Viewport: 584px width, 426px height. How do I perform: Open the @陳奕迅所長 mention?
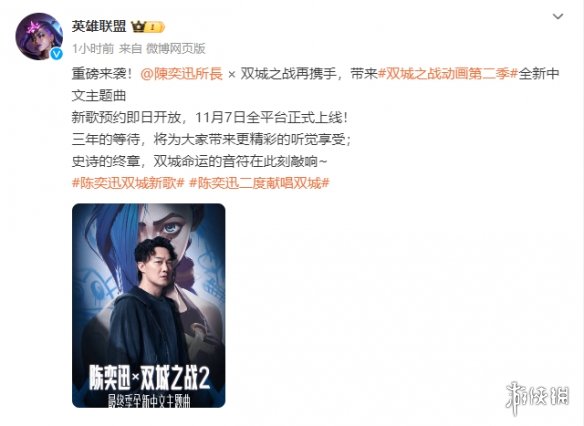182,74
